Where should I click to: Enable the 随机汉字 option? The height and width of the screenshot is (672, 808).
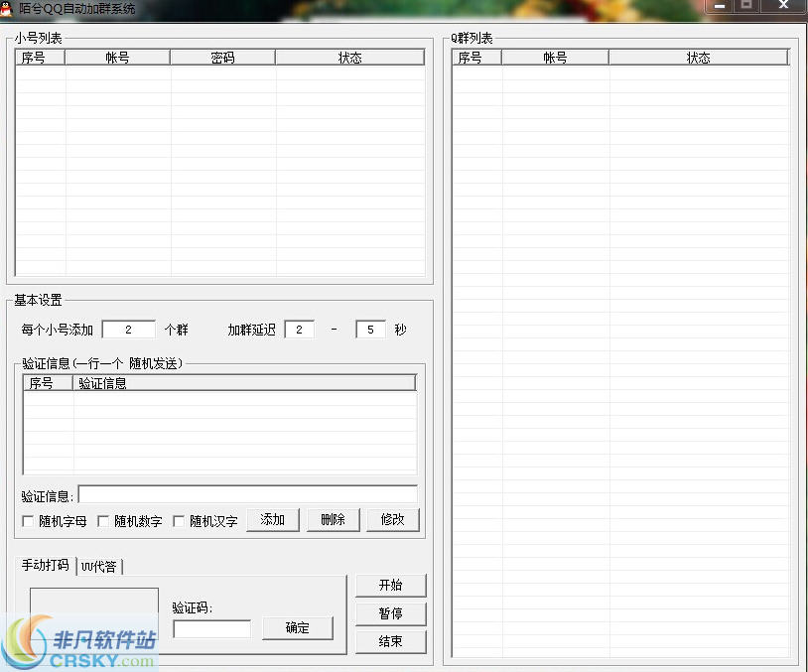[180, 520]
